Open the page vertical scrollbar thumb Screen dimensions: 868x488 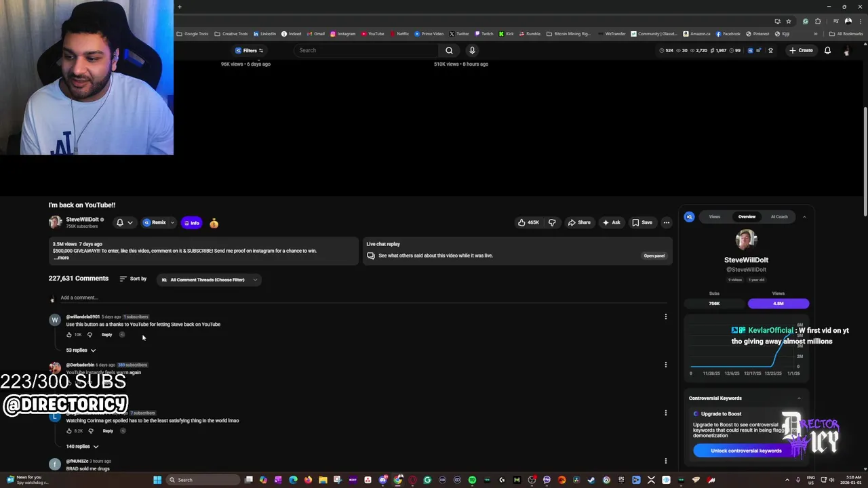click(865, 161)
